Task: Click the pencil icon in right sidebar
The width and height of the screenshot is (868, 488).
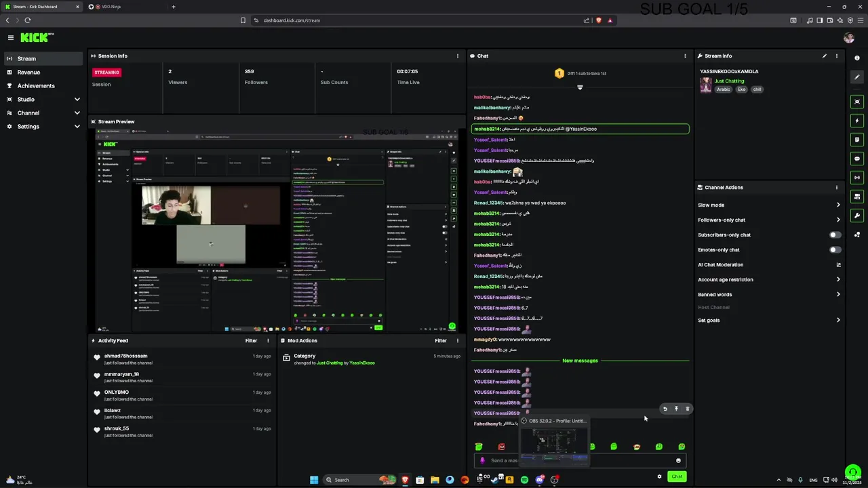Action: 857,77
